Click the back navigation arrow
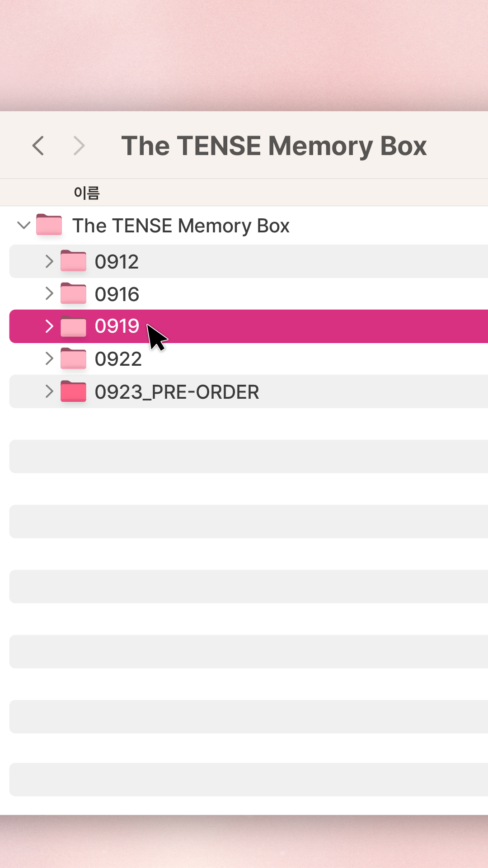This screenshot has height=868, width=488. [38, 146]
